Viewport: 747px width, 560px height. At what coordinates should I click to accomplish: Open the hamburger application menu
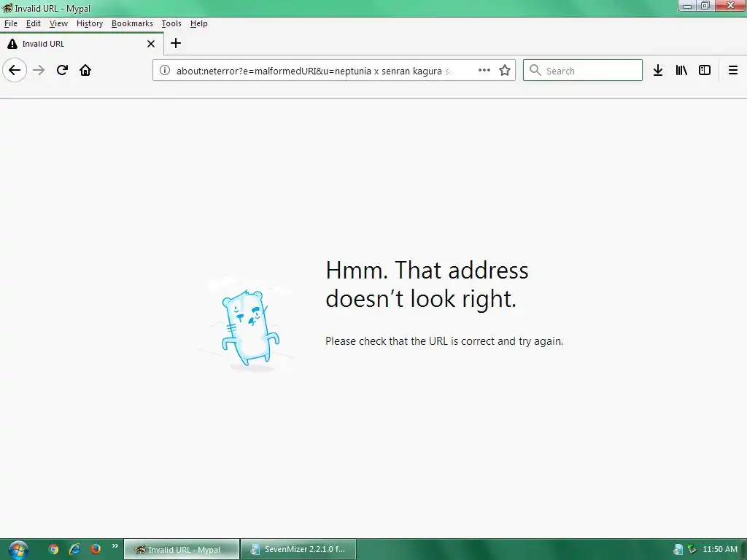pyautogui.click(x=733, y=71)
